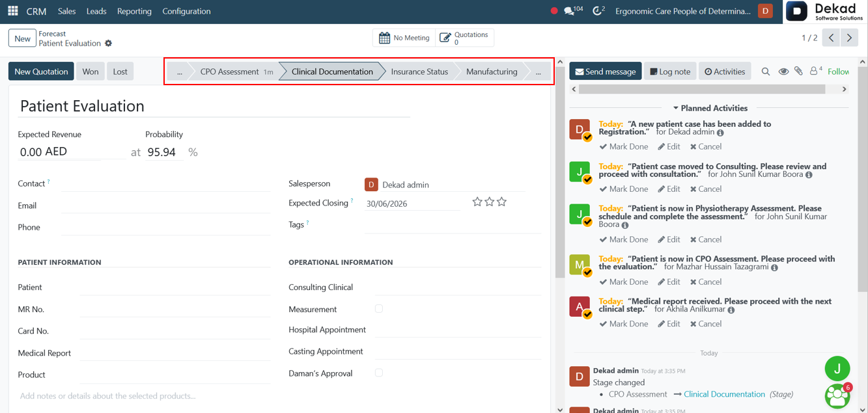Click the New Quotation button

(x=41, y=72)
